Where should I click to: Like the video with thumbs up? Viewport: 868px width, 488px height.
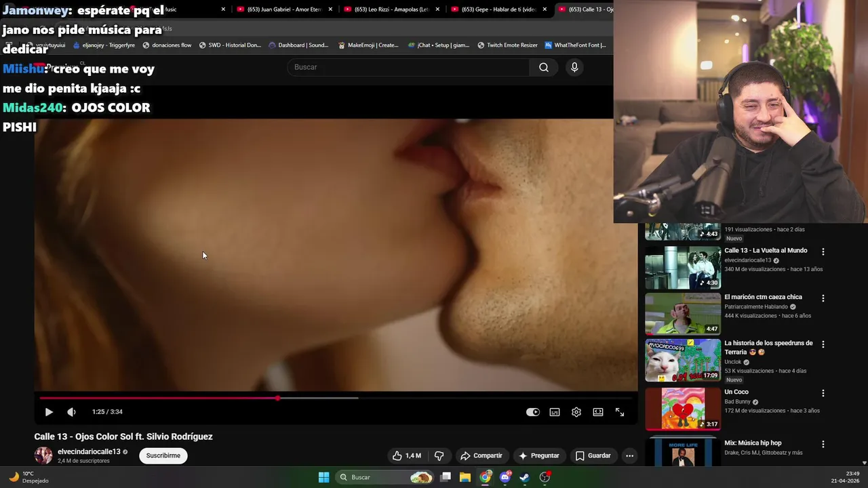pyautogui.click(x=407, y=455)
